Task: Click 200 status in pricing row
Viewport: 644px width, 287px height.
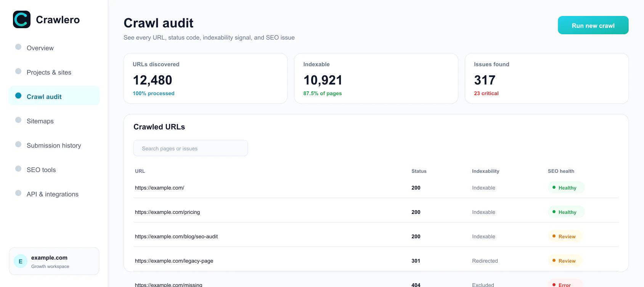Action: point(416,212)
